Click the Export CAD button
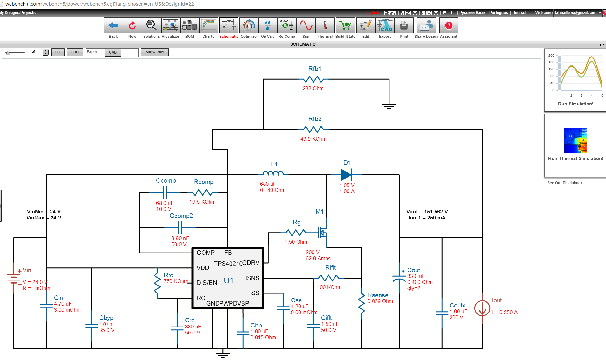Image resolution: width=606 pixels, height=364 pixels. (113, 52)
